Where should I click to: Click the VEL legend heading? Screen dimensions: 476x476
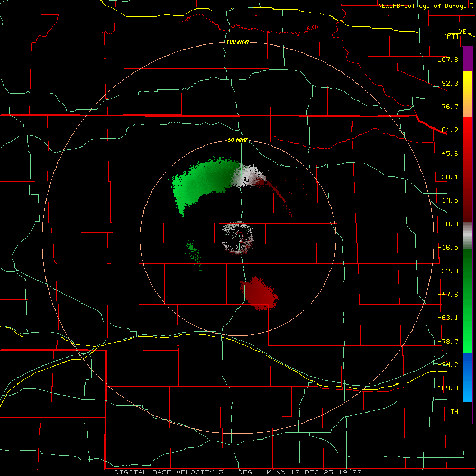pyautogui.click(x=464, y=31)
